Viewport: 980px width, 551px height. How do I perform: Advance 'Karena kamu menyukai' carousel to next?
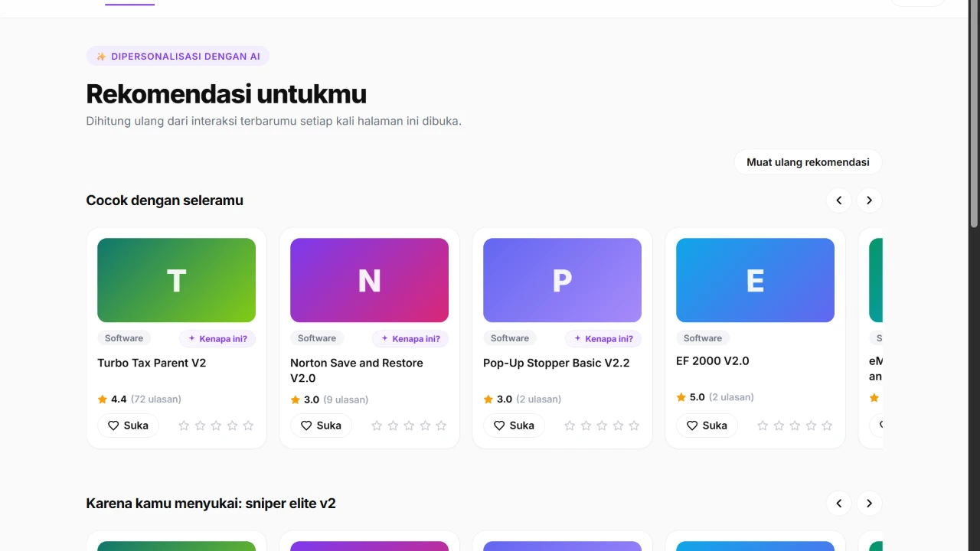[870, 504]
